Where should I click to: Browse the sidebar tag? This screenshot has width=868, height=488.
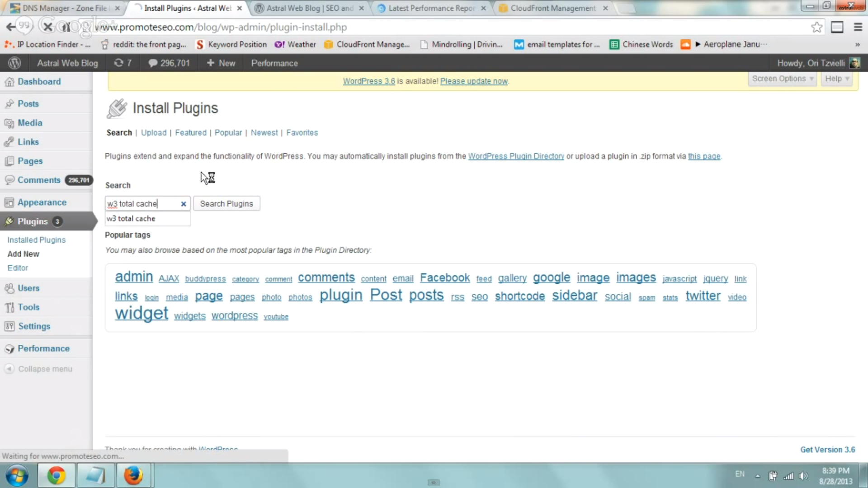575,296
